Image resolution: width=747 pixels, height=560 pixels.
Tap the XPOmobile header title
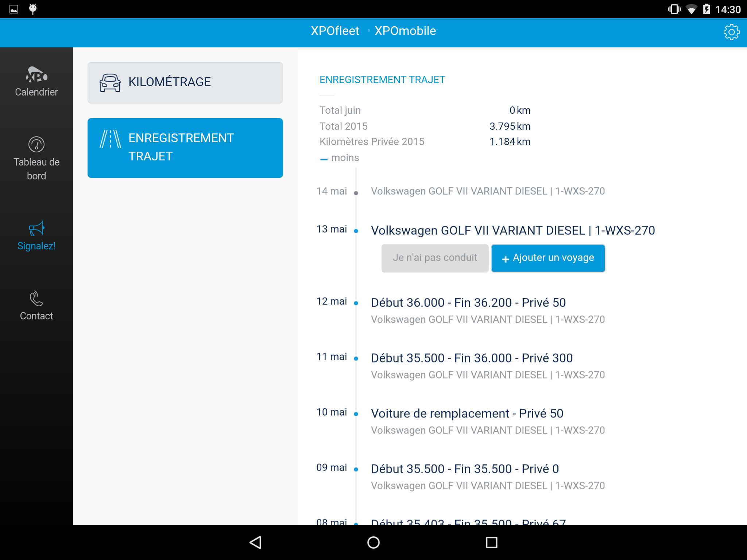point(405,31)
